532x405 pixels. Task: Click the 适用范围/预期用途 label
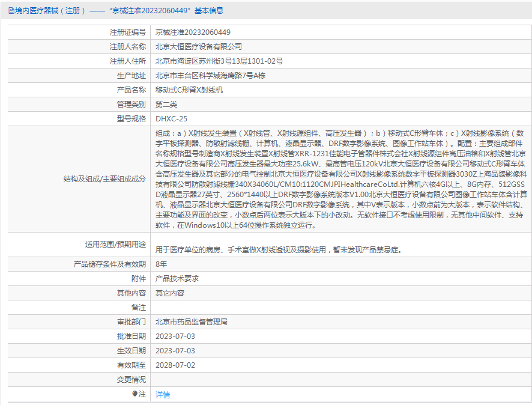115,245
